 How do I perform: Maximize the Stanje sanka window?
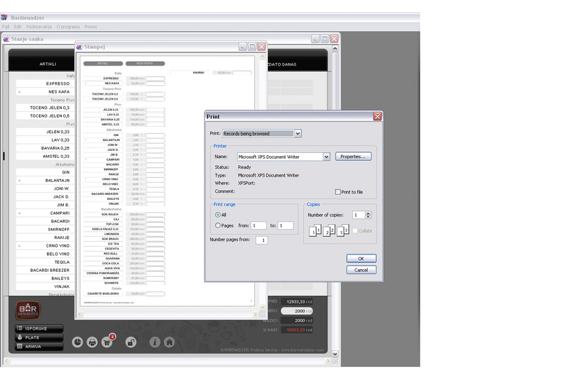pyautogui.click(x=325, y=38)
